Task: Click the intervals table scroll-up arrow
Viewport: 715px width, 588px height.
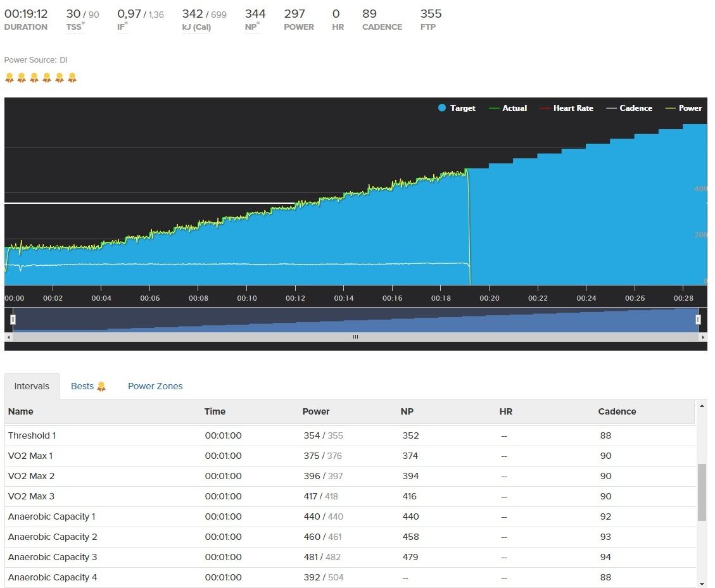Action: coord(701,405)
